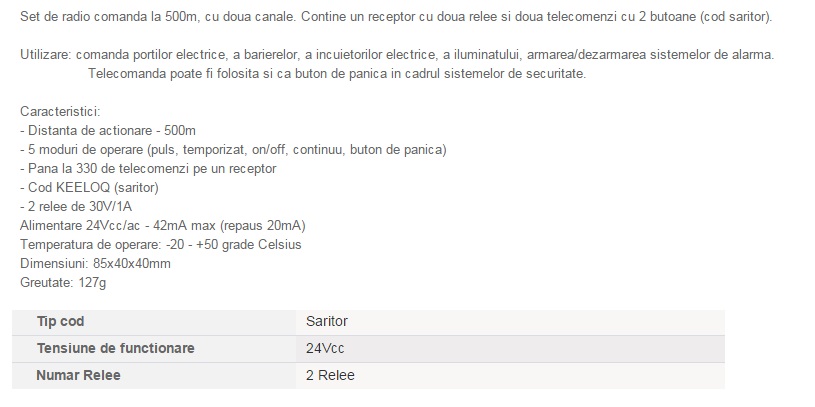Click the '5 moduri de operare' line

(x=232, y=150)
